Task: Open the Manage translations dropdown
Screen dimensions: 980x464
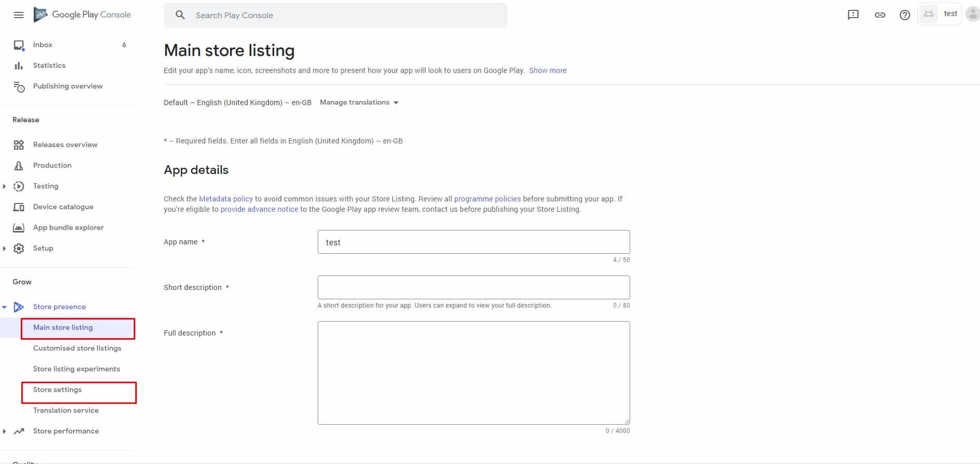Action: 359,103
